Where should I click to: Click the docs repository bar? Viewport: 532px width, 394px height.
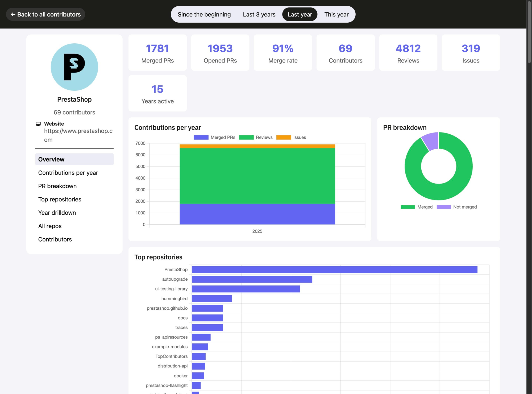pos(207,318)
